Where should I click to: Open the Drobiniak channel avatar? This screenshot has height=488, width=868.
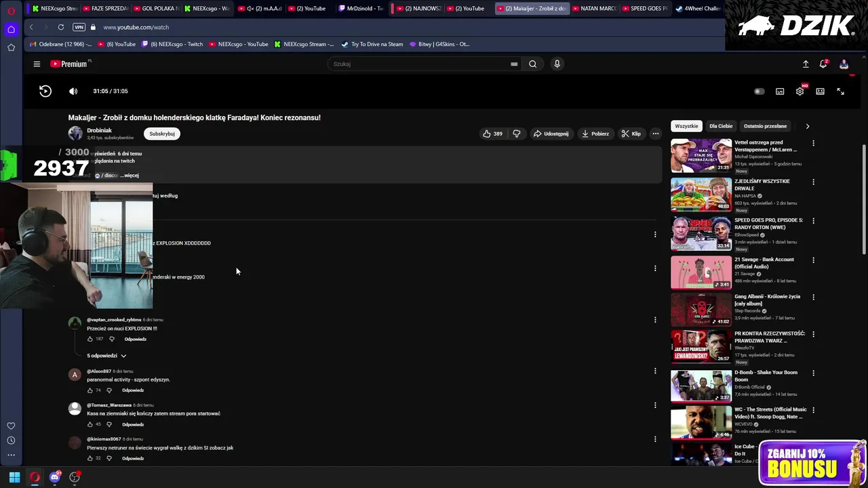[75, 133]
